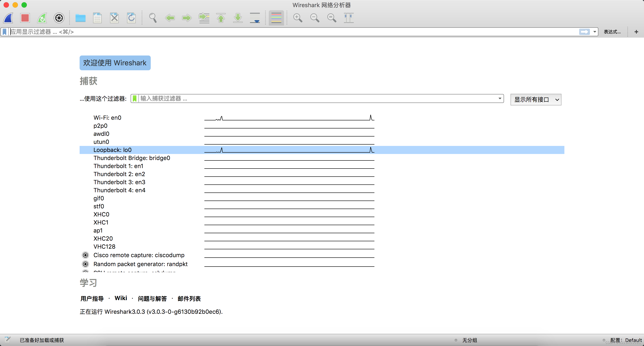
Task: Select Wi-Fi: en0 interface
Action: coord(322,117)
